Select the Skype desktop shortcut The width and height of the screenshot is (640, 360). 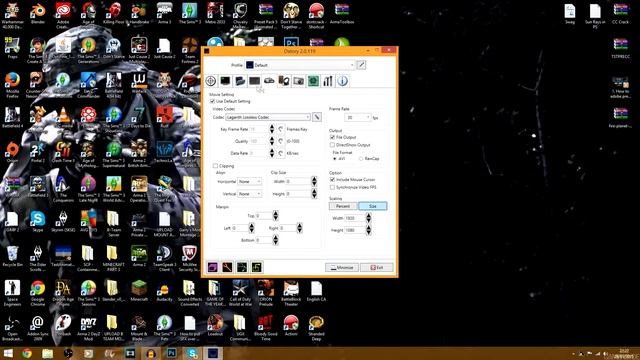click(37, 222)
